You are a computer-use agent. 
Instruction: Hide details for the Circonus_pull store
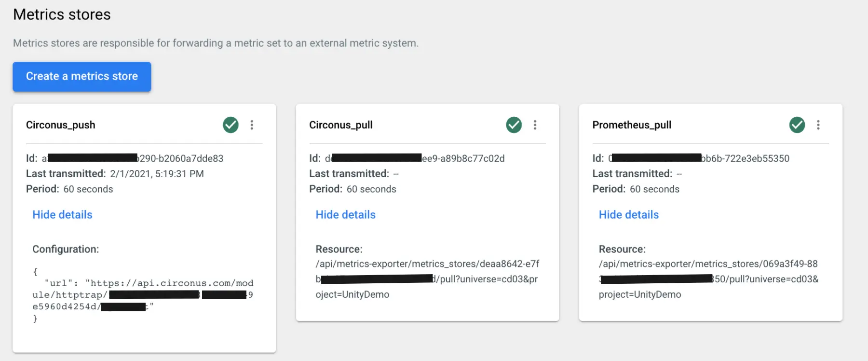tap(345, 215)
